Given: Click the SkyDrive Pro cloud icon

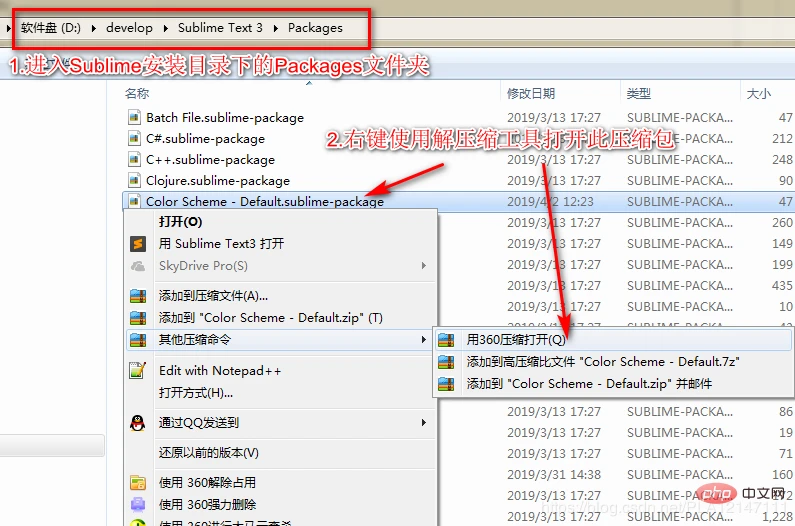Looking at the screenshot, I should tap(138, 266).
